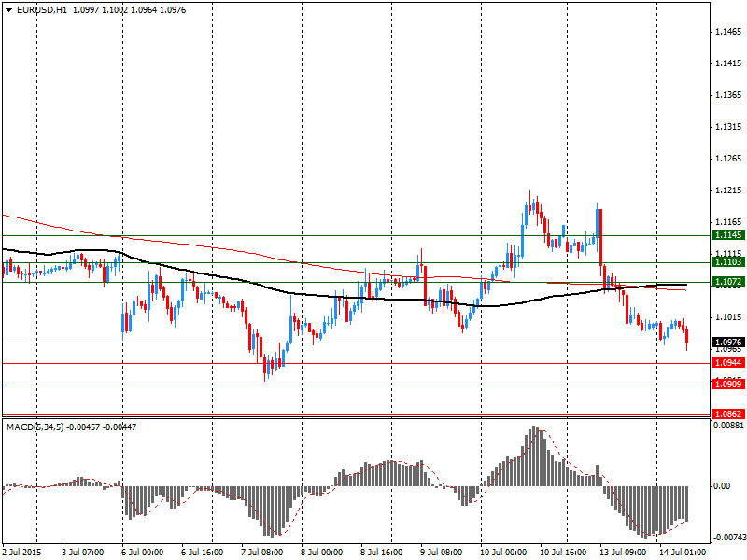Click the 1.1265 price scale value
The image size is (747, 560).
click(x=728, y=159)
